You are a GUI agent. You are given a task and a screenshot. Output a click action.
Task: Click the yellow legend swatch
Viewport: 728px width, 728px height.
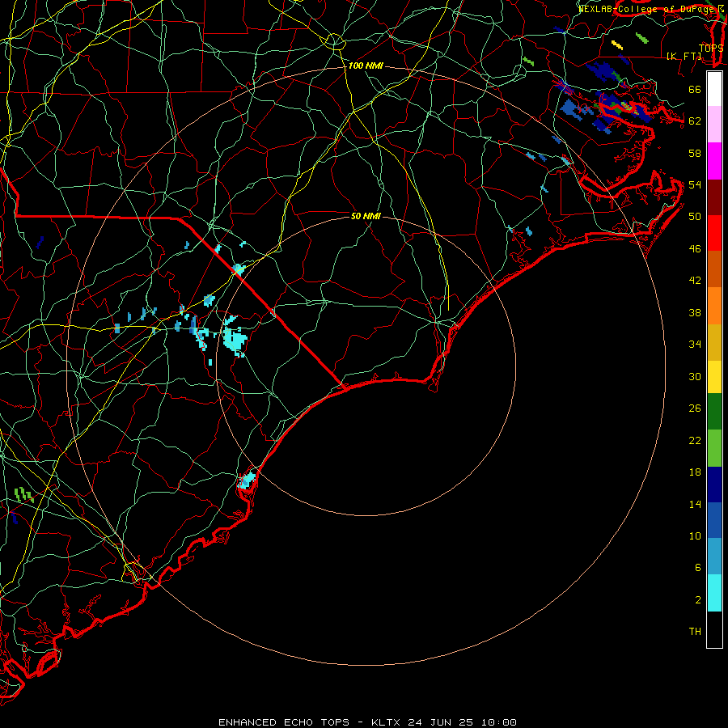[714, 377]
